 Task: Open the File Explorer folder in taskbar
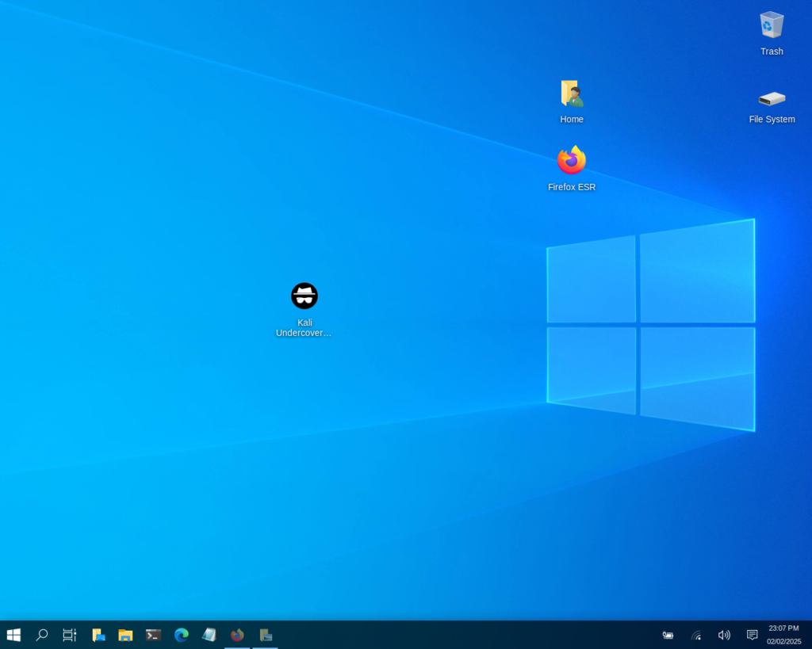tap(125, 635)
